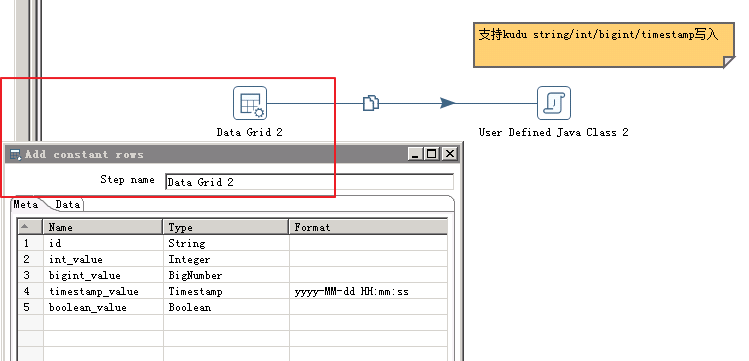Minimize the Add constant rows dialog
749x361 pixels.
point(416,154)
